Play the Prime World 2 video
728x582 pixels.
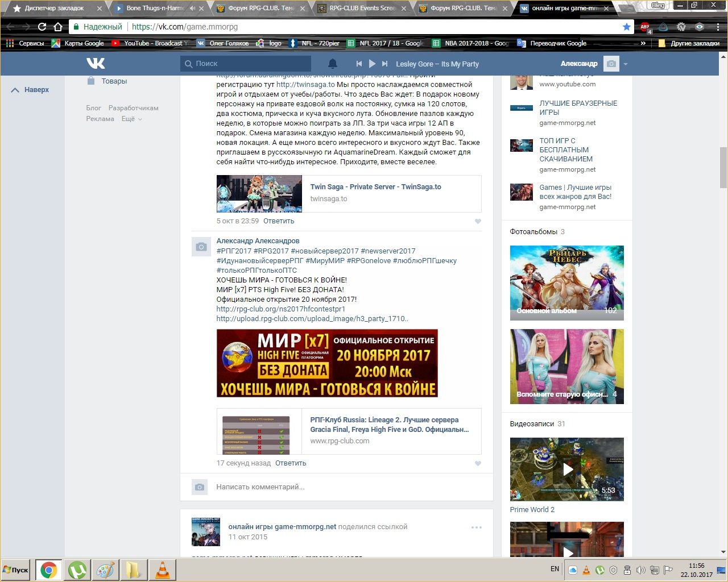pos(566,469)
